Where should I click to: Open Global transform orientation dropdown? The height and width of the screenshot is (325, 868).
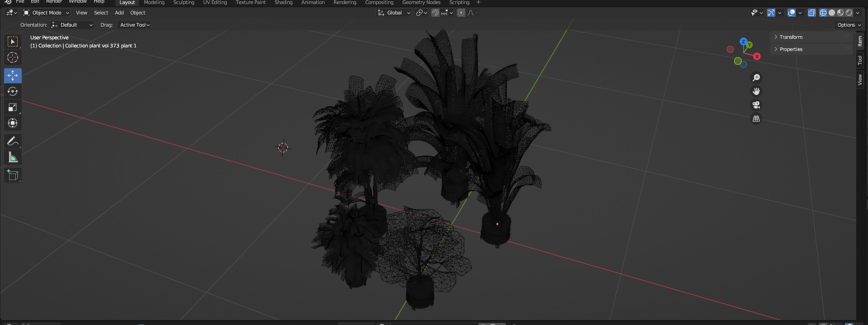pos(393,13)
